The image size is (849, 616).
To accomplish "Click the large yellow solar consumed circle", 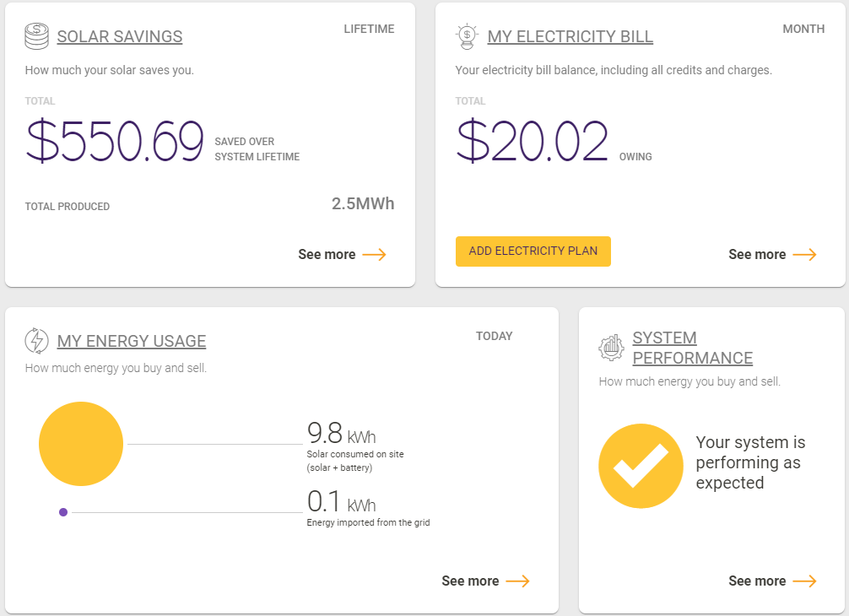I will pyautogui.click(x=81, y=444).
